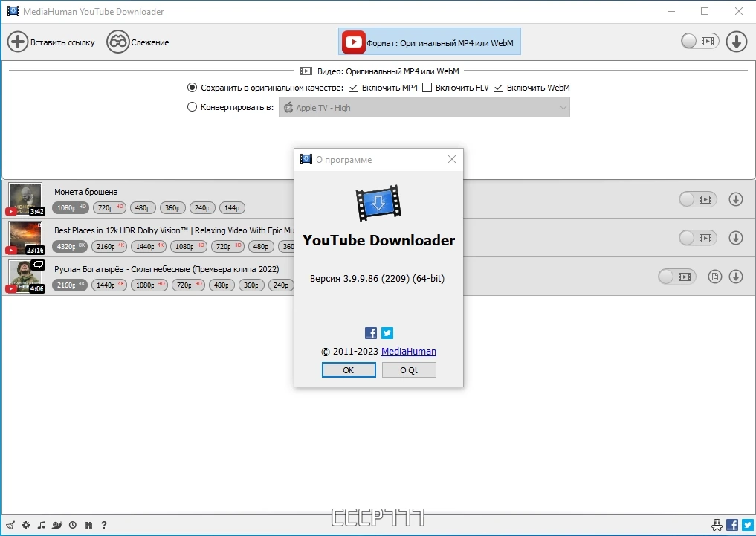Viewport: 756px width, 536px height.
Task: Click YouTube Downloader filmstrip logo in dialog
Action: coord(378,203)
